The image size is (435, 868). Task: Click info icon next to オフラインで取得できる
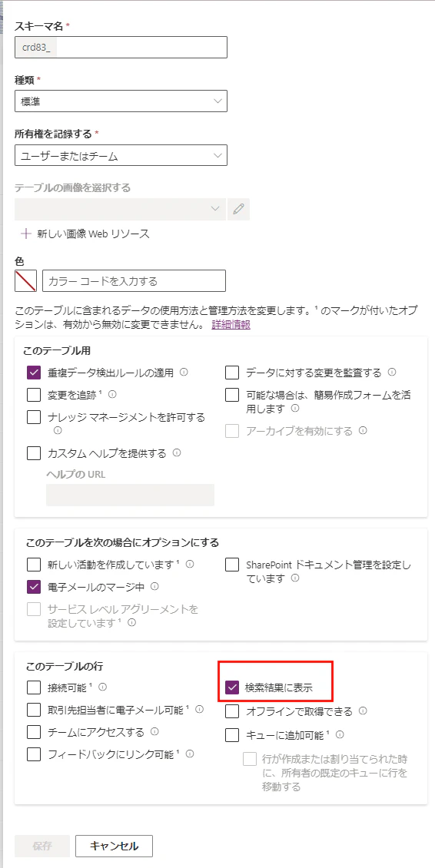click(x=364, y=711)
